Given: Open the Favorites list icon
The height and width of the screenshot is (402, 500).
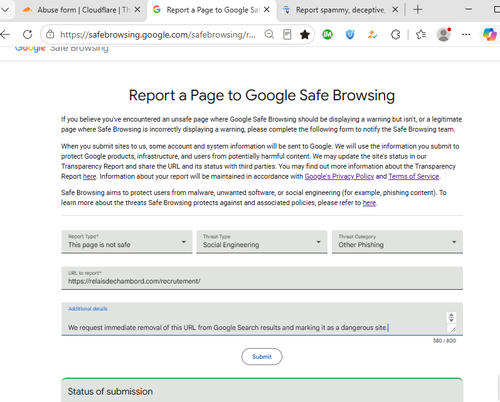Looking at the screenshot, I should point(421,34).
